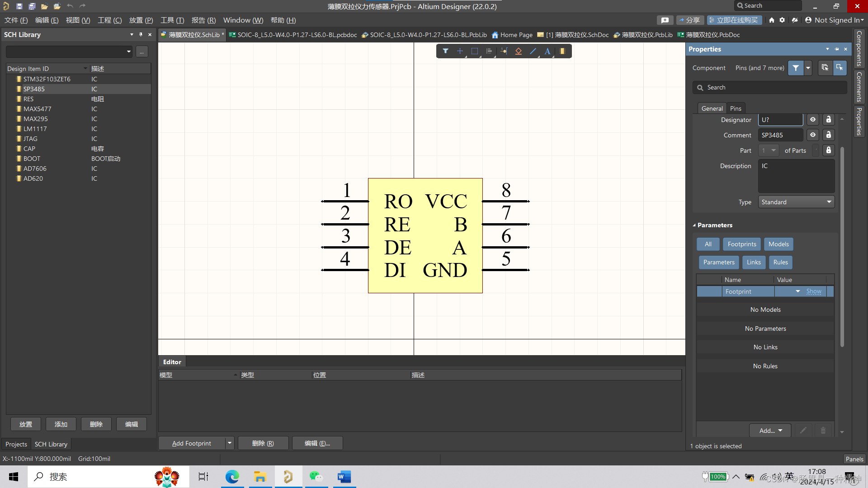
Task: Click the add component part icon
Action: 562,51
